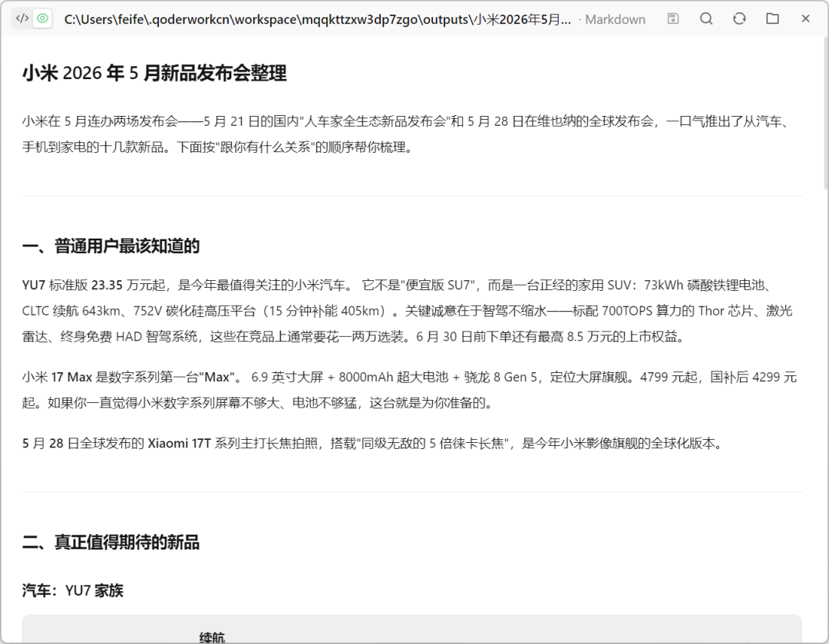The image size is (829, 644).
Task: Click the save file icon
Action: (673, 19)
